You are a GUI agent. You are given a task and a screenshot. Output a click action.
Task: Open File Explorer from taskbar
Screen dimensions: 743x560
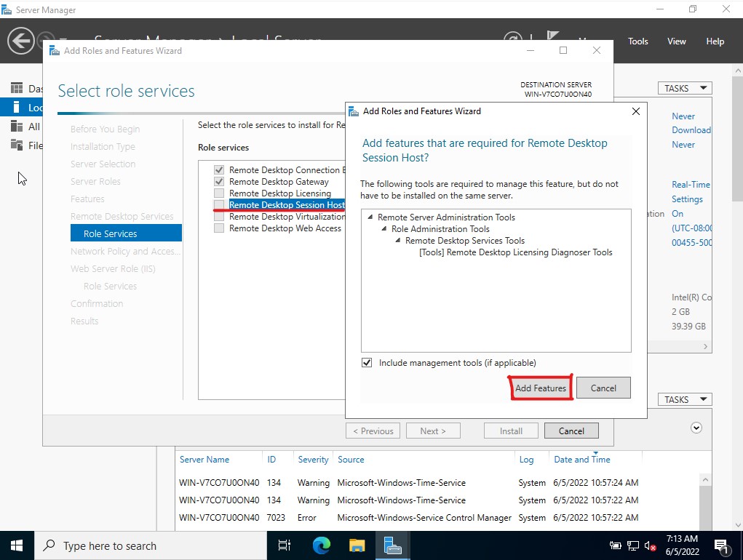(x=357, y=545)
